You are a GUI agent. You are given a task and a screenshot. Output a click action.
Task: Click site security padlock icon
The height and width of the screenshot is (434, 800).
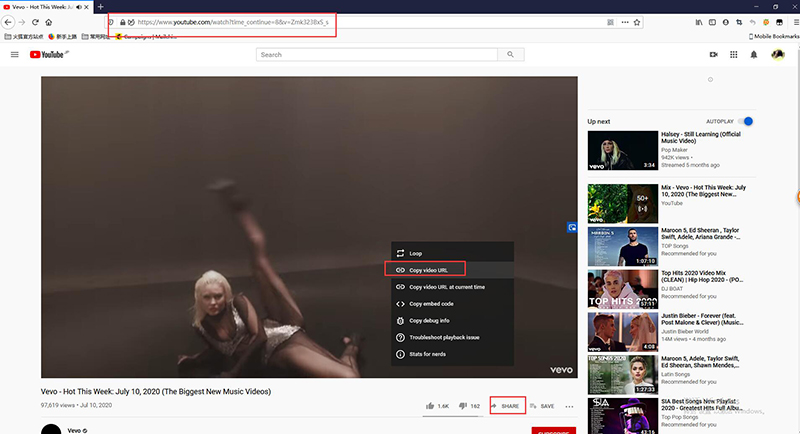coord(122,22)
